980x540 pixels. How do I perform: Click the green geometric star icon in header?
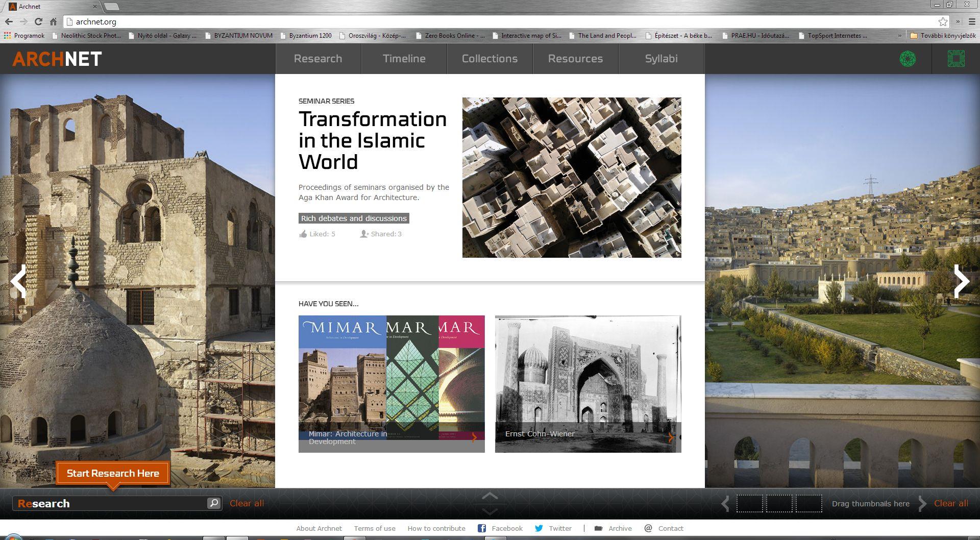pyautogui.click(x=908, y=59)
